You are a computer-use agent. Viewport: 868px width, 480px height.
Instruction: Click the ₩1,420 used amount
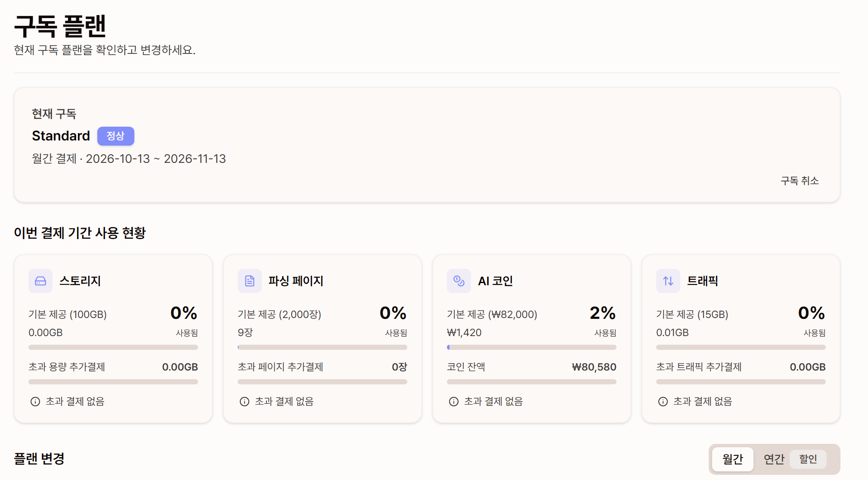(x=464, y=333)
